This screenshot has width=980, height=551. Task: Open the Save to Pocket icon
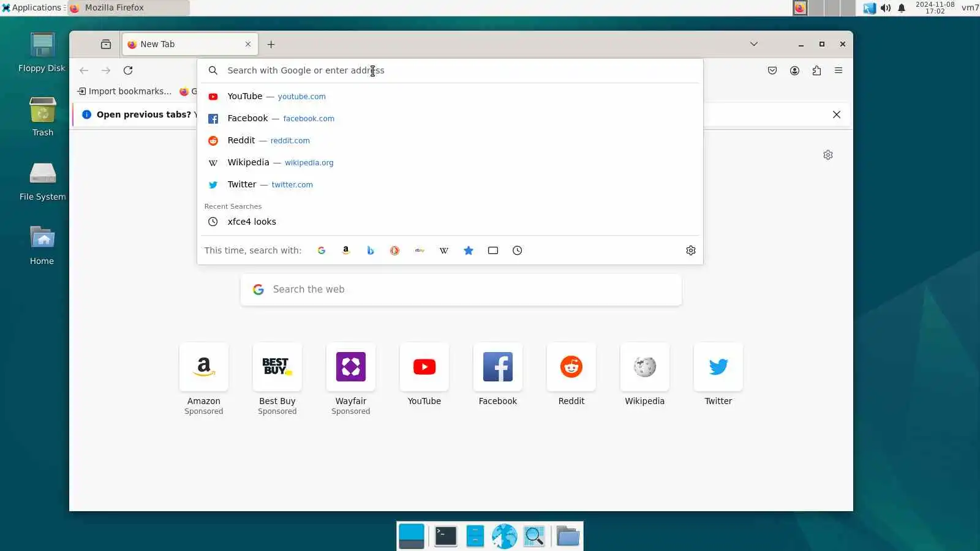pyautogui.click(x=772, y=70)
